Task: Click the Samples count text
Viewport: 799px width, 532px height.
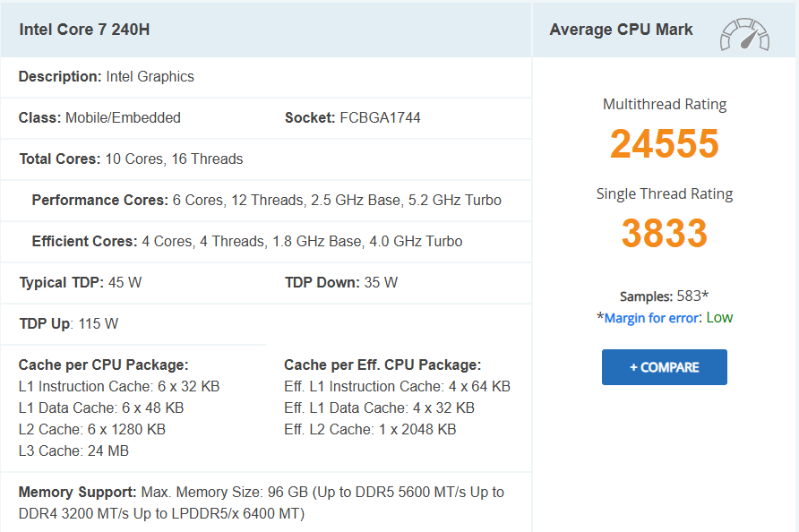Action: tap(664, 296)
